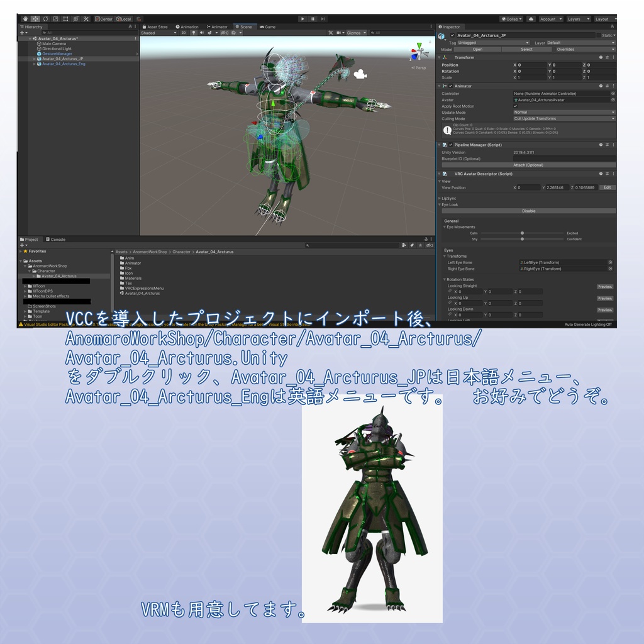Open the Shaded draw mode dropdown

(159, 32)
